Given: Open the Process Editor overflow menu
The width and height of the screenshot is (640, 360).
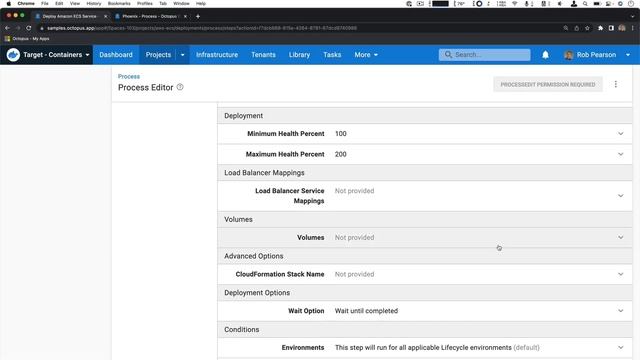Looking at the screenshot, I should (x=616, y=84).
